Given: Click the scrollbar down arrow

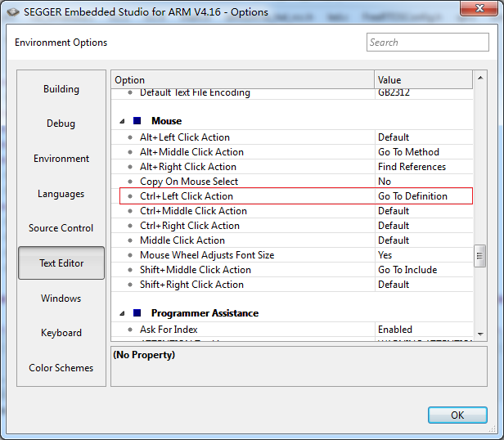Looking at the screenshot, I should pos(480,334).
